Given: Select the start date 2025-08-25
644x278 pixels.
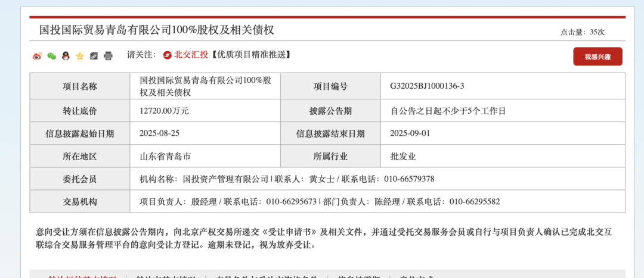Looking at the screenshot, I should 160,133.
